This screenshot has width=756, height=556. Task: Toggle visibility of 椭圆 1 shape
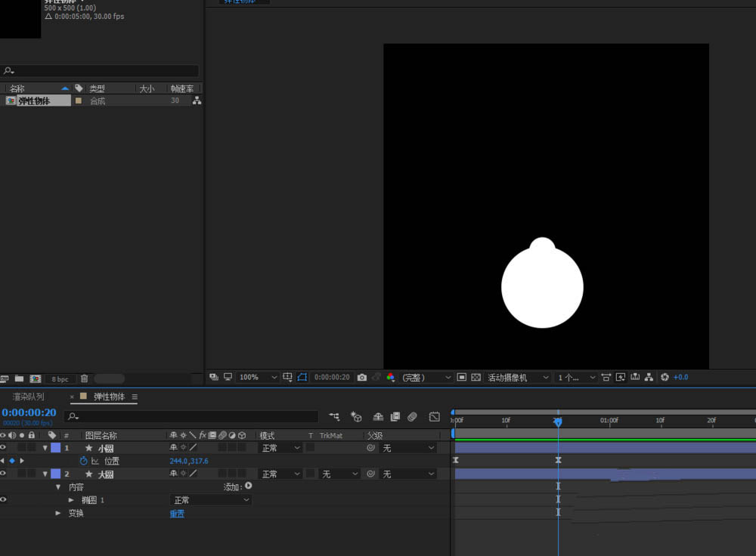tap(4, 500)
